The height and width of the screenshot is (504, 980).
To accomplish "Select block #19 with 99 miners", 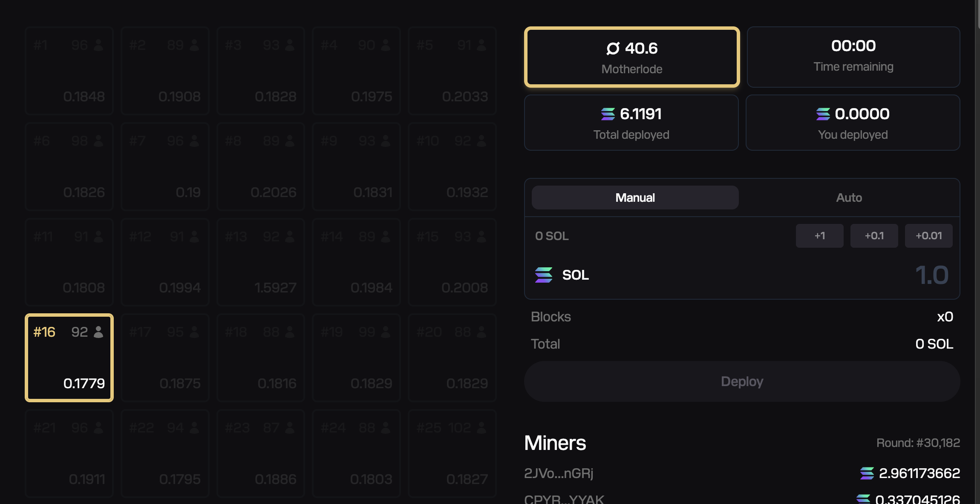I will click(356, 358).
